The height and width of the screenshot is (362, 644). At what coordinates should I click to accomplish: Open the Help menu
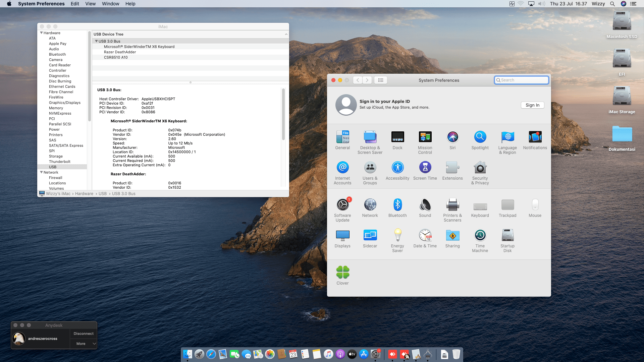click(130, 4)
